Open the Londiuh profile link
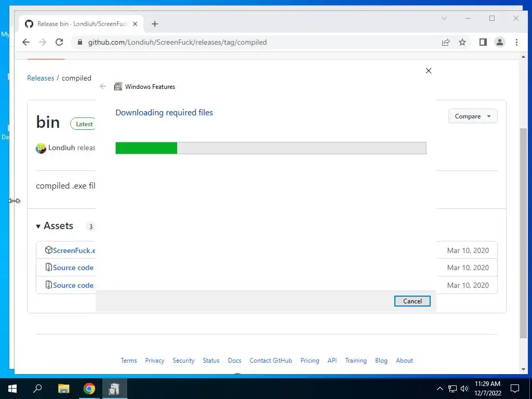 [61, 148]
